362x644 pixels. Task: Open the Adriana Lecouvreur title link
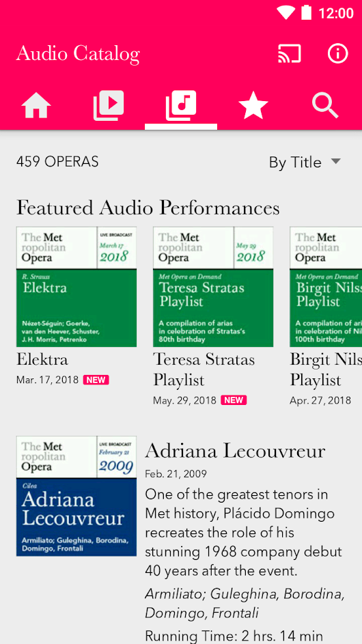[235, 451]
